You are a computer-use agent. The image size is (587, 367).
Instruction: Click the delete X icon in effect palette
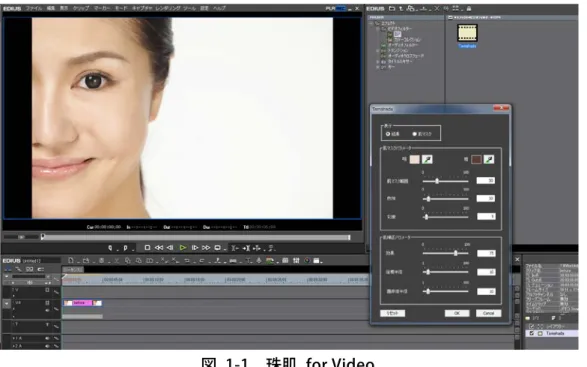point(437,8)
